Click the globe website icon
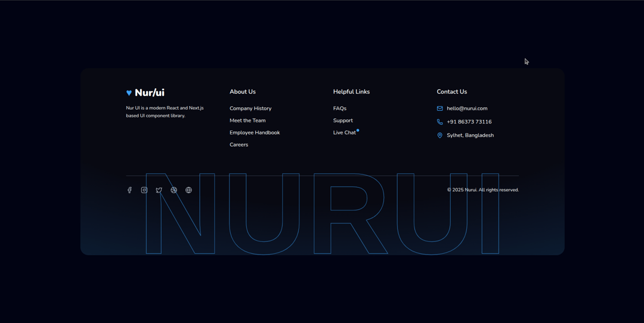The height and width of the screenshot is (323, 644). pyautogui.click(x=188, y=190)
